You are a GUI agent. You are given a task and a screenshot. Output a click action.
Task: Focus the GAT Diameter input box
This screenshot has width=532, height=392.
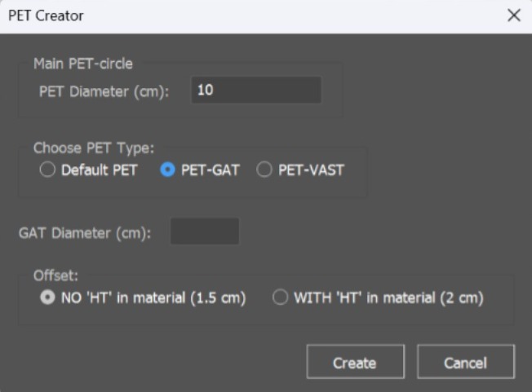pos(204,232)
